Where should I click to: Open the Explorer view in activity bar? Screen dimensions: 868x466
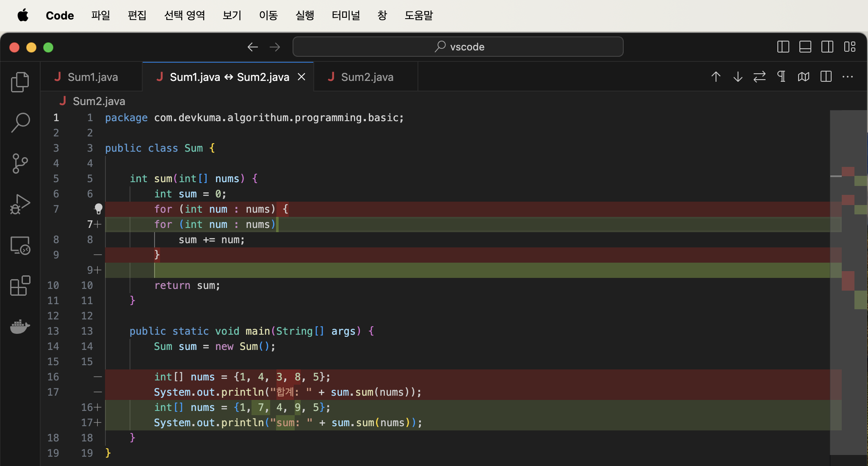(20, 82)
